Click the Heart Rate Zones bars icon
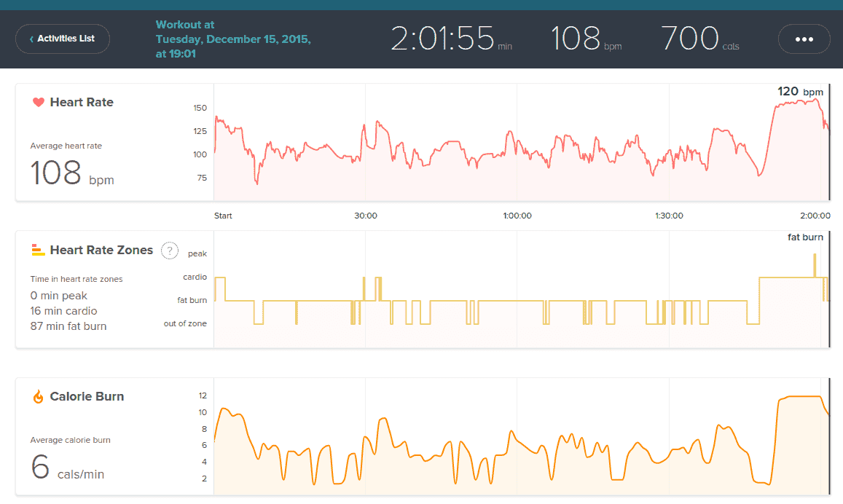843x504 pixels. (39, 251)
